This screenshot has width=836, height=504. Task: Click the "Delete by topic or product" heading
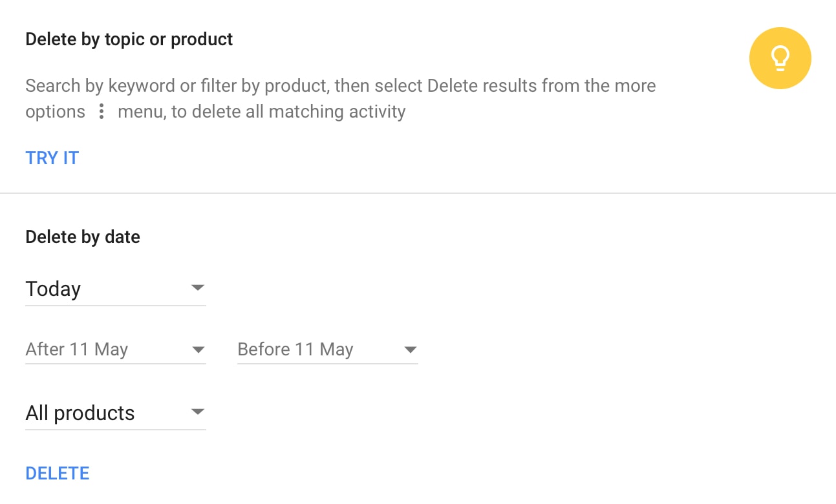tap(129, 39)
